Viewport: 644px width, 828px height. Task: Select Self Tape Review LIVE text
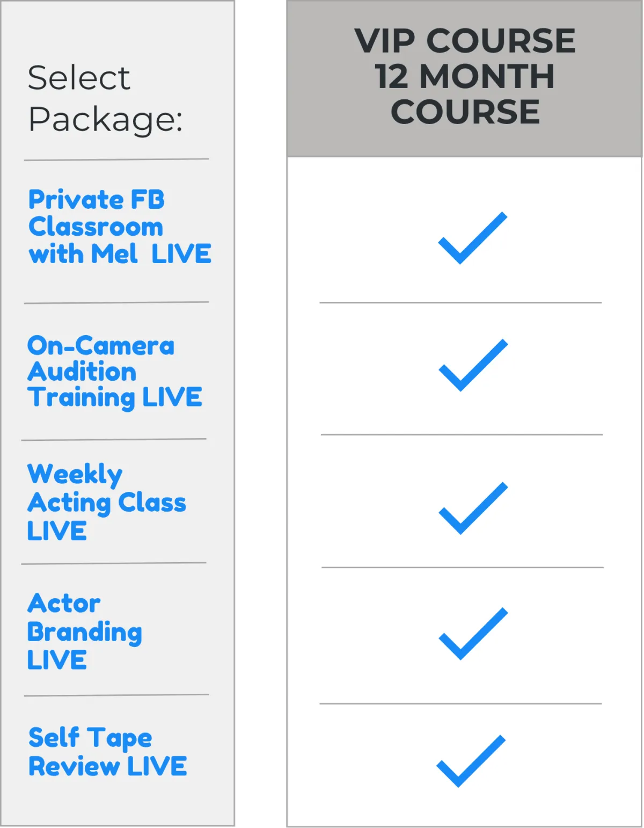(108, 752)
